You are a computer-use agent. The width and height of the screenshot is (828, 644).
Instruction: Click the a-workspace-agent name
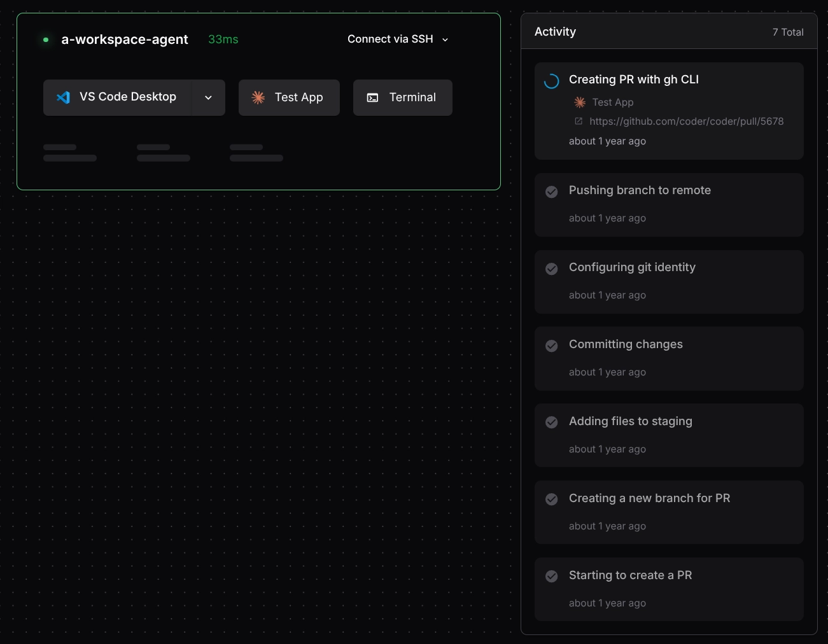[x=125, y=39]
